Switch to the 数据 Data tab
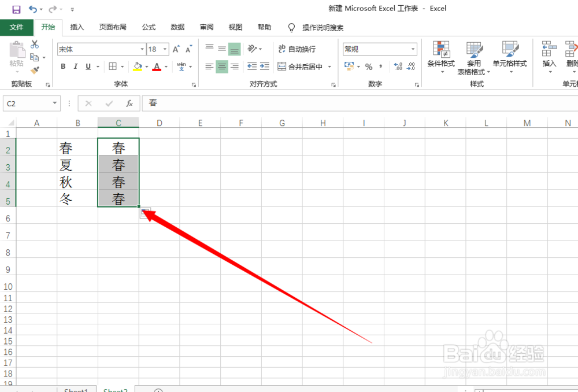This screenshot has width=578, height=392. pyautogui.click(x=177, y=27)
